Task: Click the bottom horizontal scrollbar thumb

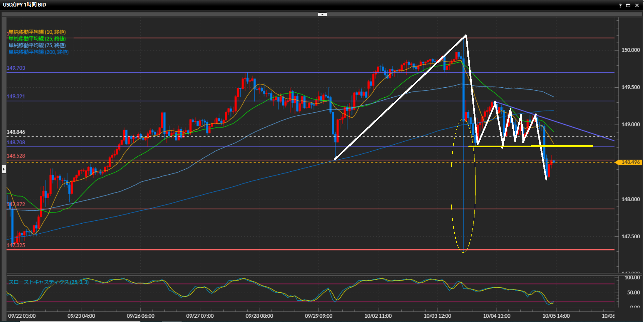Action: click(80, 321)
